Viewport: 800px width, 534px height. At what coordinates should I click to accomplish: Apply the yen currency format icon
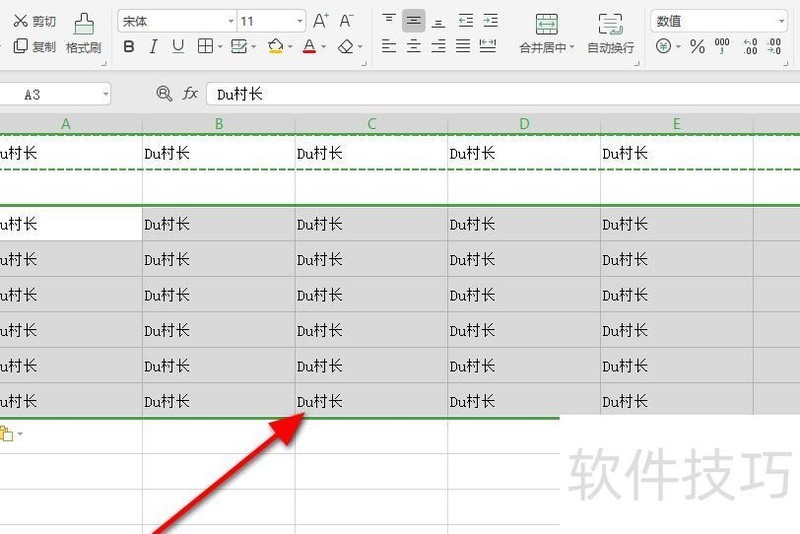point(663,46)
